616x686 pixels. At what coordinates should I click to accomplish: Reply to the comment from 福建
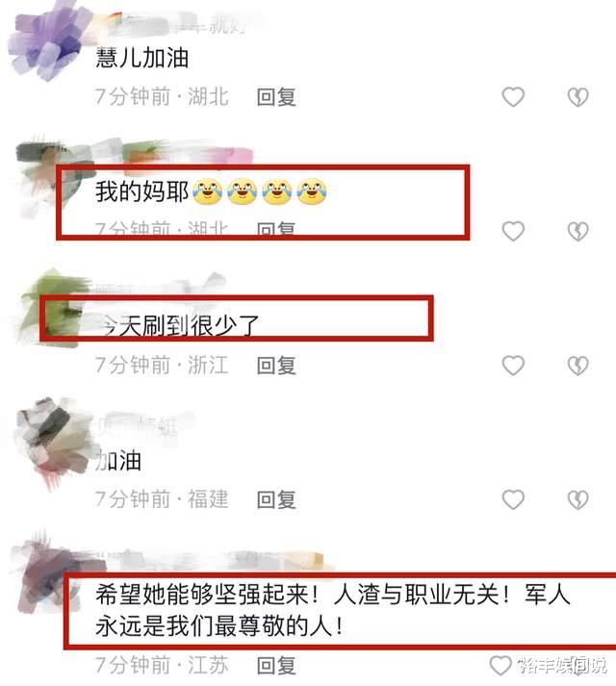276,499
